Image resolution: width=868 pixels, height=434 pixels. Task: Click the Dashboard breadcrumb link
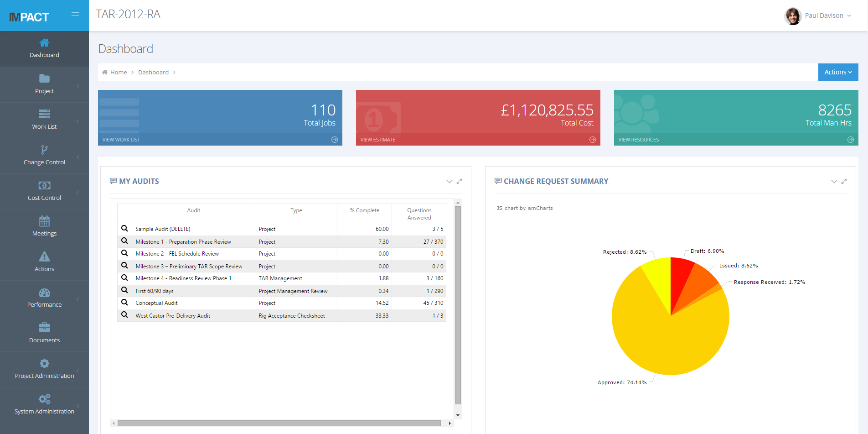point(153,73)
